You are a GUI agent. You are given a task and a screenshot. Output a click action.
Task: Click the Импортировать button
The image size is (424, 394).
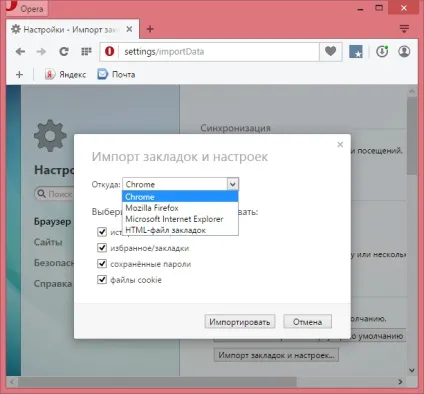click(240, 322)
